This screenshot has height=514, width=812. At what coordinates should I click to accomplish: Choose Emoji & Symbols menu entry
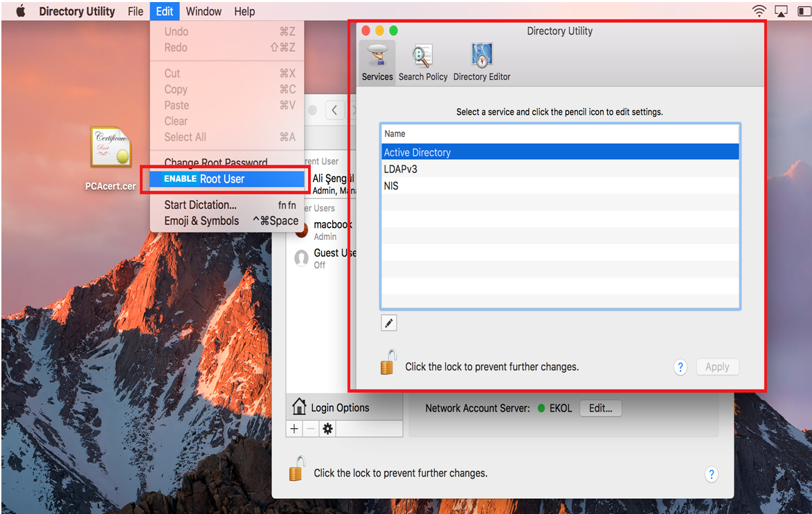pos(227,221)
